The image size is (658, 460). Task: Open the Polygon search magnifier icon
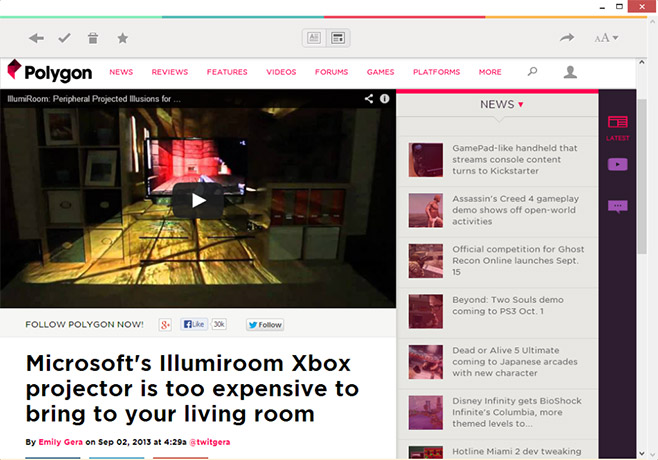click(x=533, y=72)
